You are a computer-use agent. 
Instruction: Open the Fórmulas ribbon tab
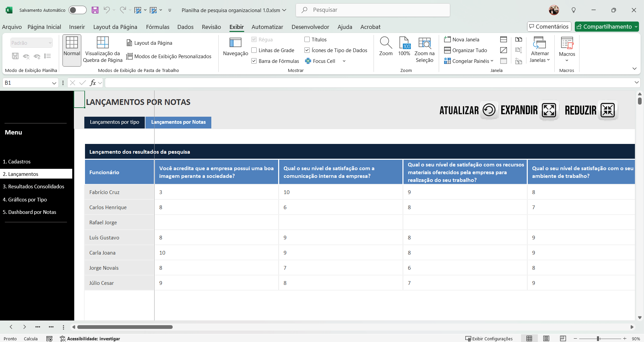158,27
